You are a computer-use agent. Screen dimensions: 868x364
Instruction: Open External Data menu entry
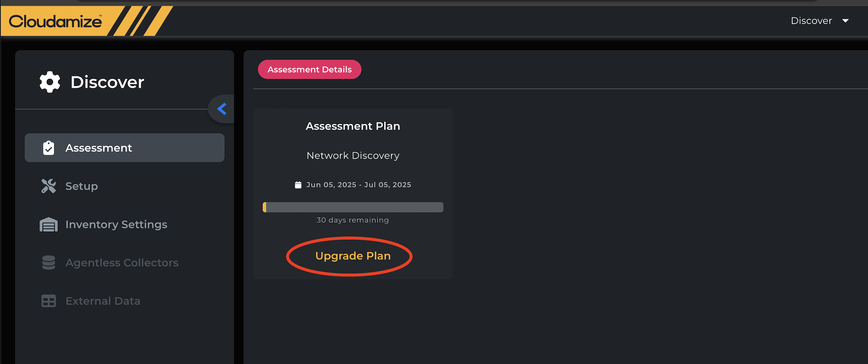click(x=103, y=301)
